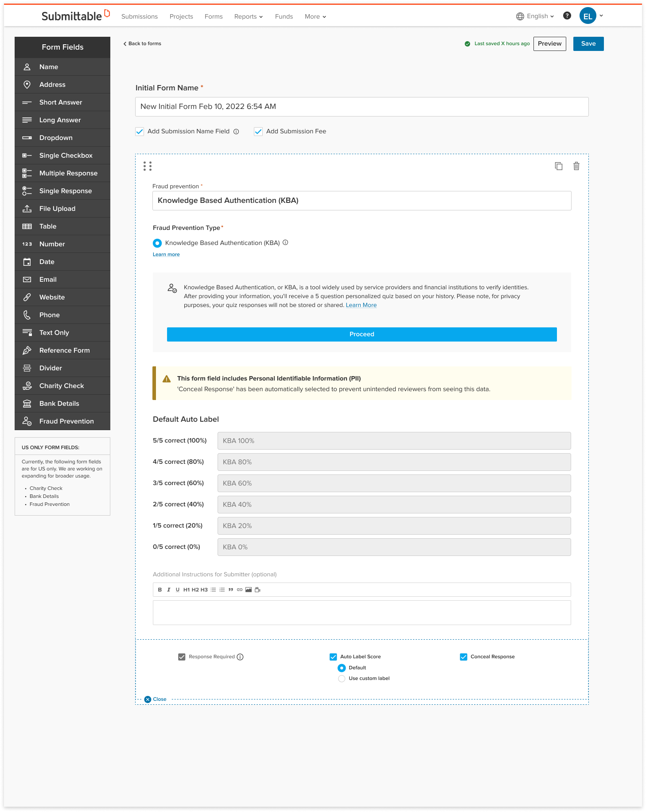
Task: Add a Single Response field
Action: pos(62,191)
